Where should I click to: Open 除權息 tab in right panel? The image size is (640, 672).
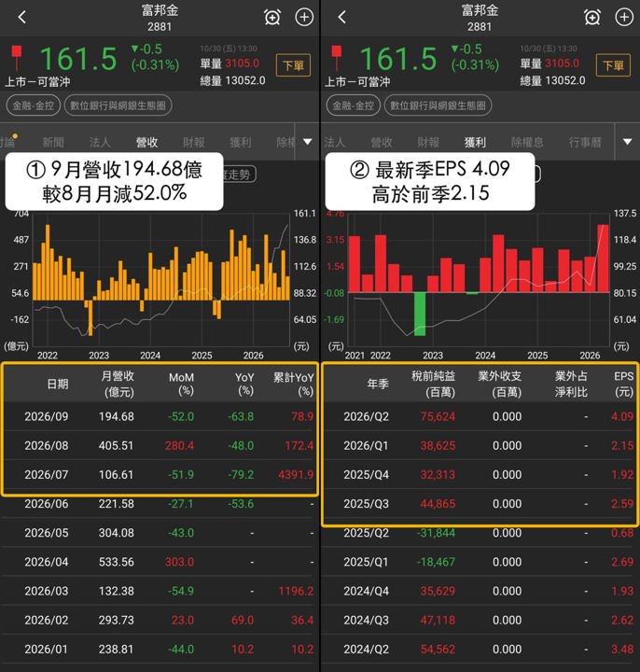coord(527,142)
